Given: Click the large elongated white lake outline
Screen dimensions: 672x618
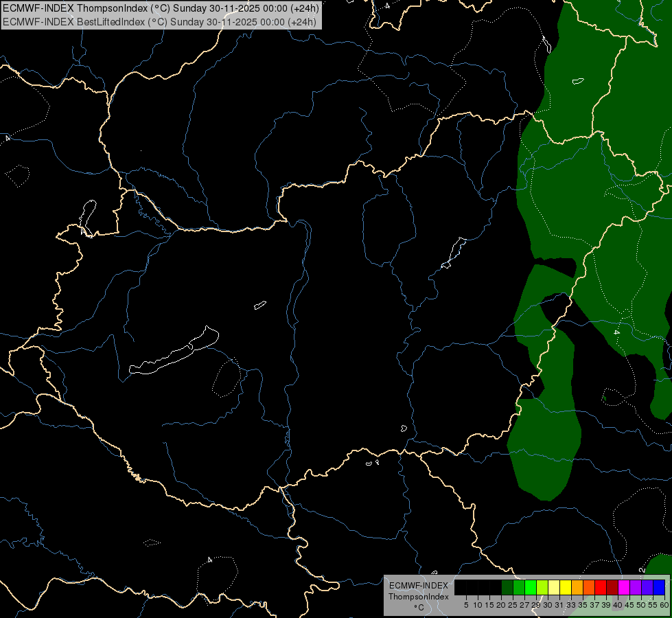Looking at the screenshot, I should click(x=174, y=350).
